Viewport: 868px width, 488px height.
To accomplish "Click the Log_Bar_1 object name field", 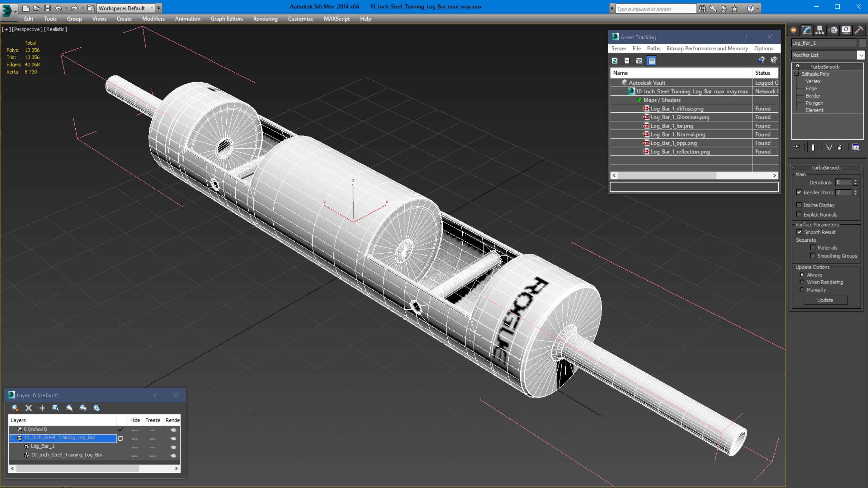I will pos(823,43).
